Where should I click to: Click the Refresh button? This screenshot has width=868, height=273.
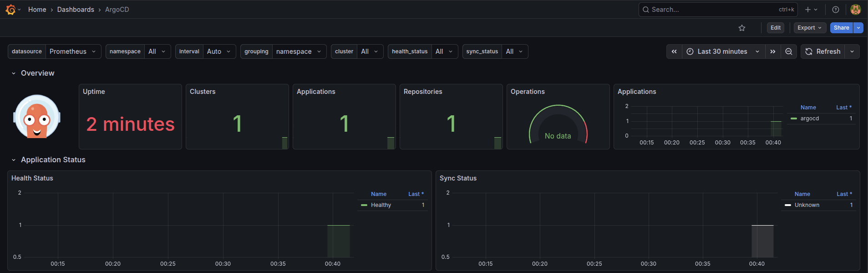(823, 52)
